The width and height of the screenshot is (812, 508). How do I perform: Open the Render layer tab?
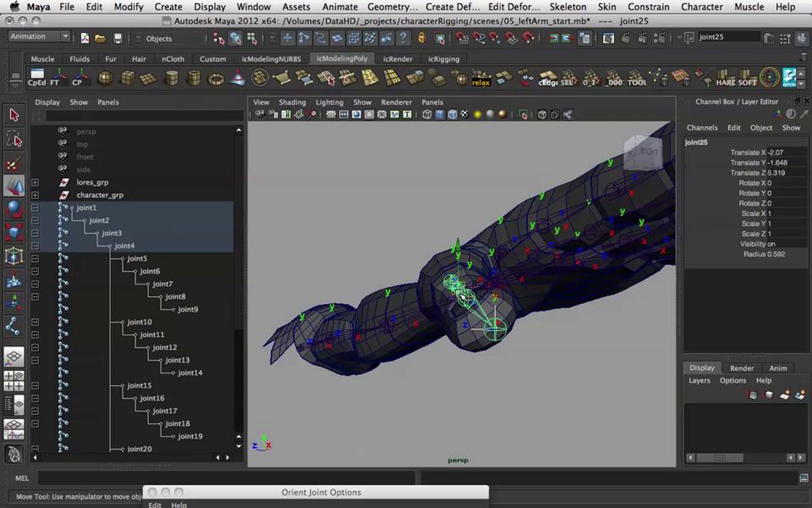741,368
